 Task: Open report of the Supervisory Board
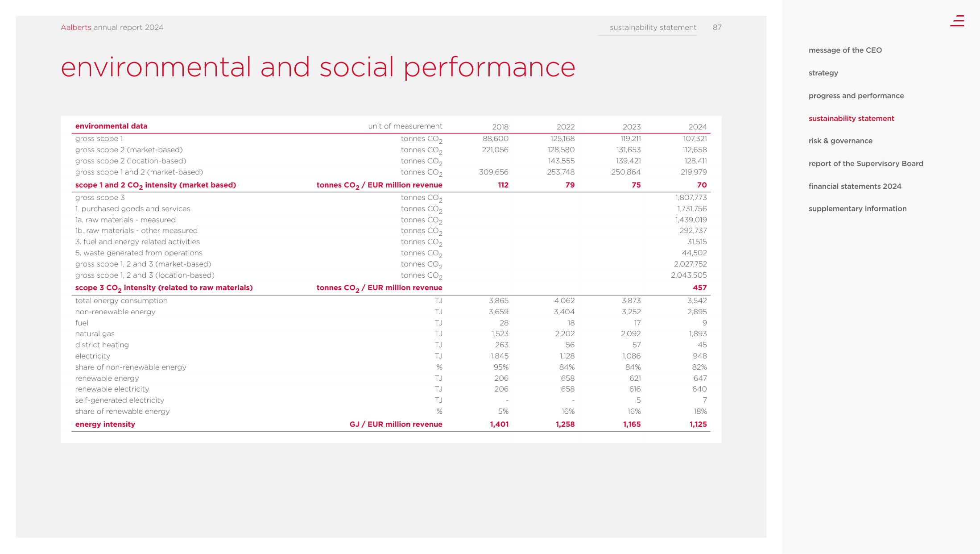click(866, 163)
